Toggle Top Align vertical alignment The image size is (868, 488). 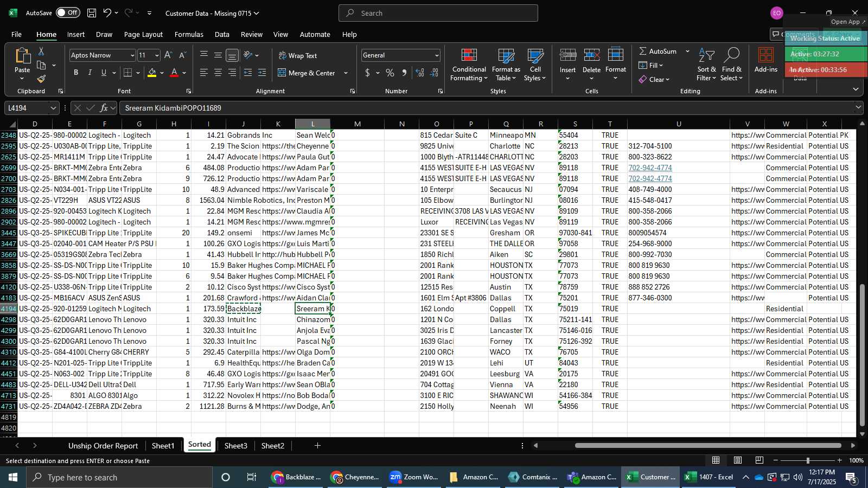point(204,55)
